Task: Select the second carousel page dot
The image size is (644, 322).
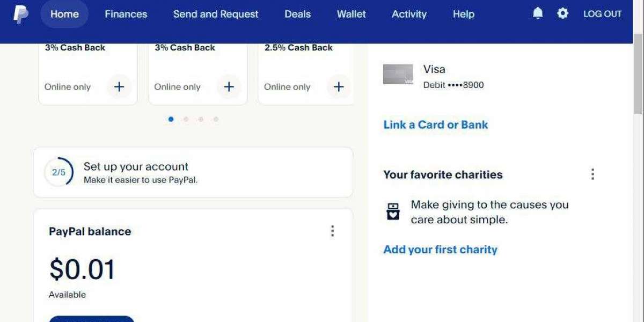Action: (x=186, y=119)
